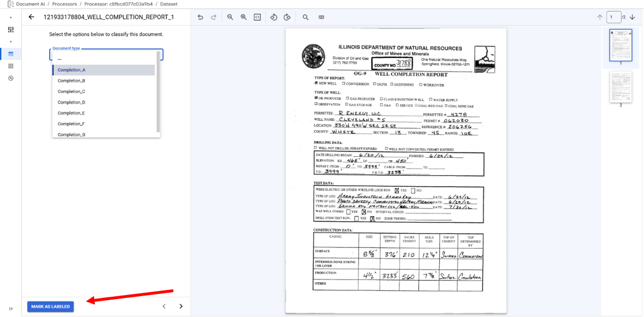Click the page number input field
The height and width of the screenshot is (317, 644).
pyautogui.click(x=613, y=17)
